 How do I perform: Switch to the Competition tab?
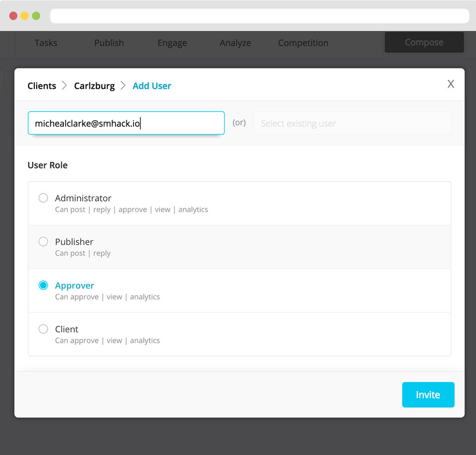tap(303, 43)
